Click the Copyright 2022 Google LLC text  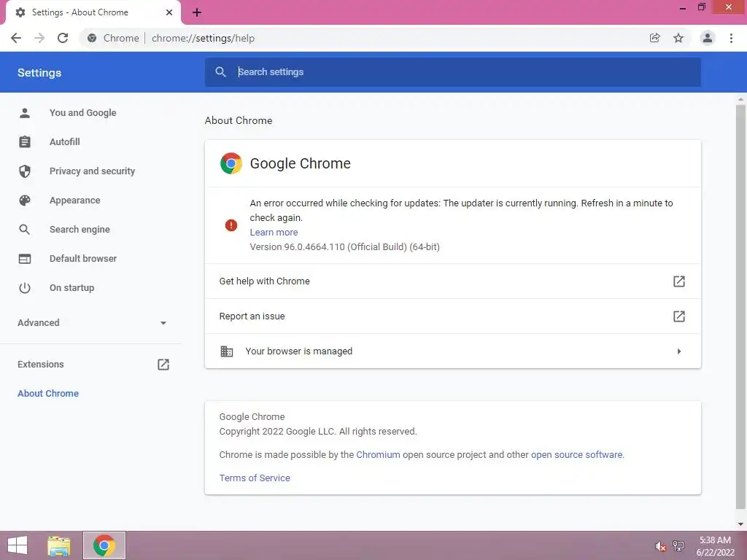pyautogui.click(x=318, y=432)
